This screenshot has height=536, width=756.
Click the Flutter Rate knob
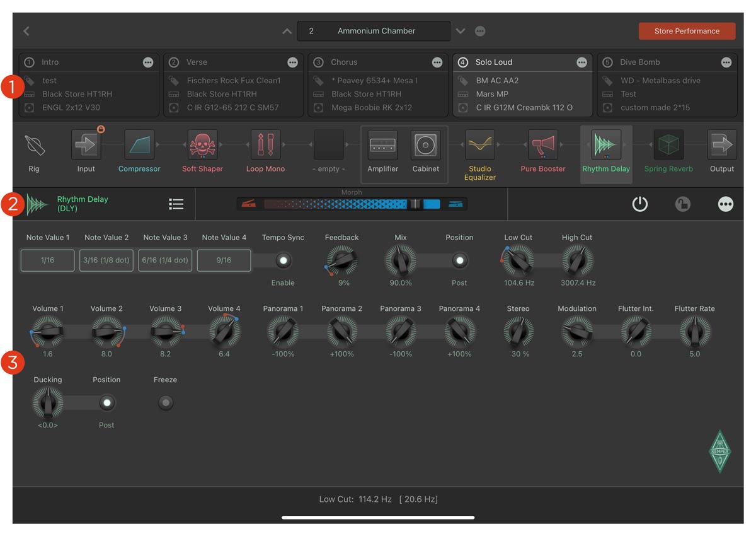[x=695, y=331]
